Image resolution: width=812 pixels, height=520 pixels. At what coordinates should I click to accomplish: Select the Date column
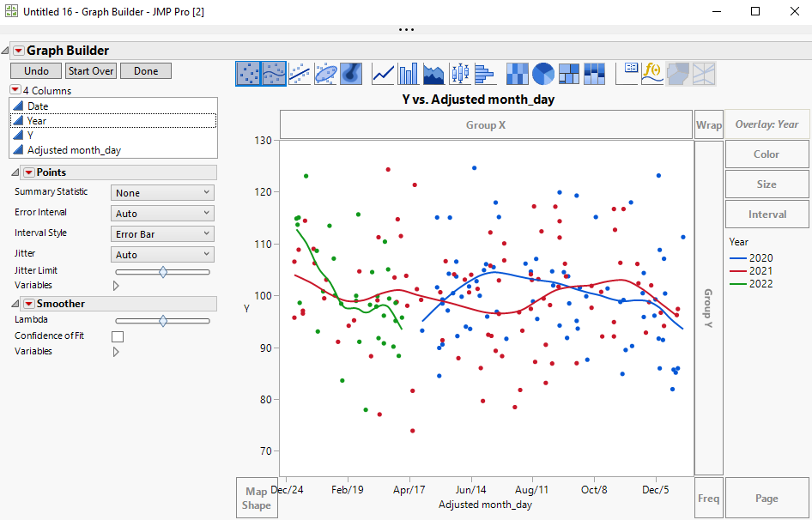tap(113, 106)
